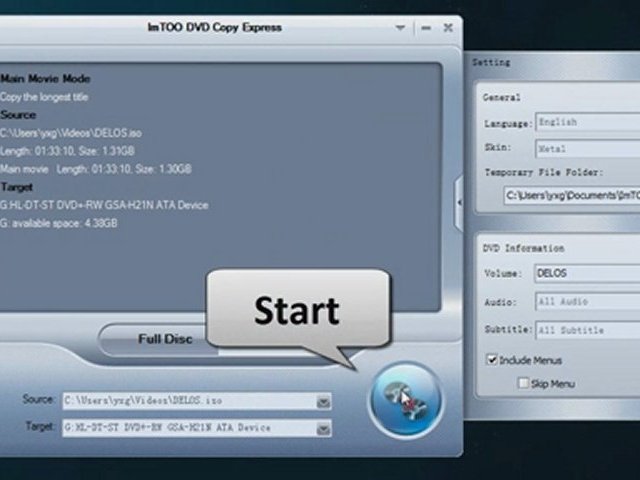Collapse the Setting side panel arrow

459,201
